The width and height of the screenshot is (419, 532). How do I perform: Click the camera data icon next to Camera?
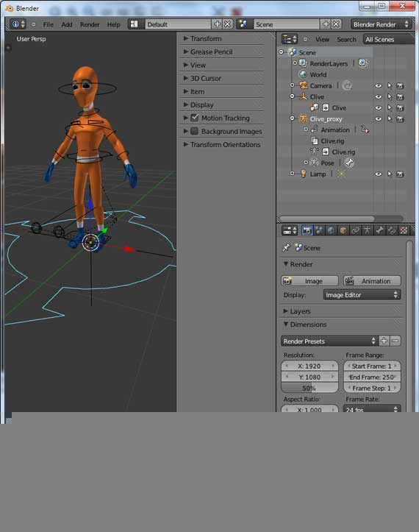pos(347,85)
